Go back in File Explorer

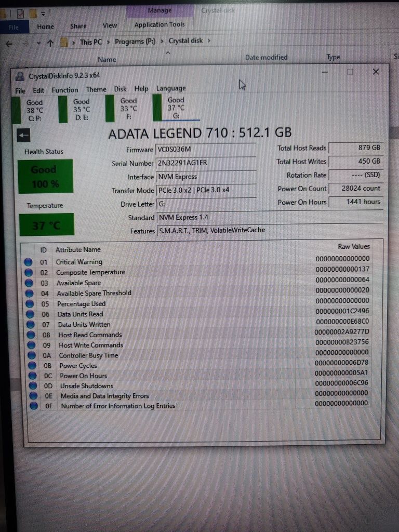(x=9, y=44)
